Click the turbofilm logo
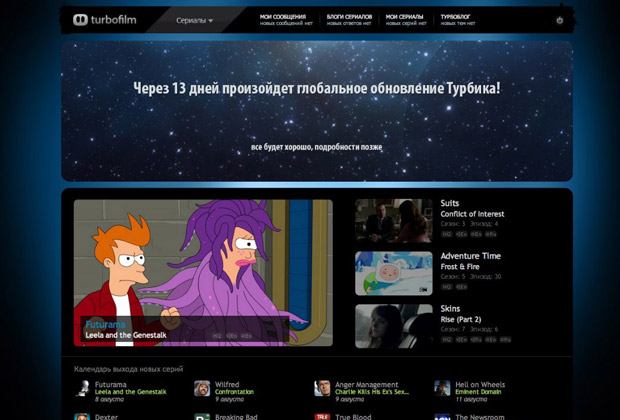 (105, 20)
